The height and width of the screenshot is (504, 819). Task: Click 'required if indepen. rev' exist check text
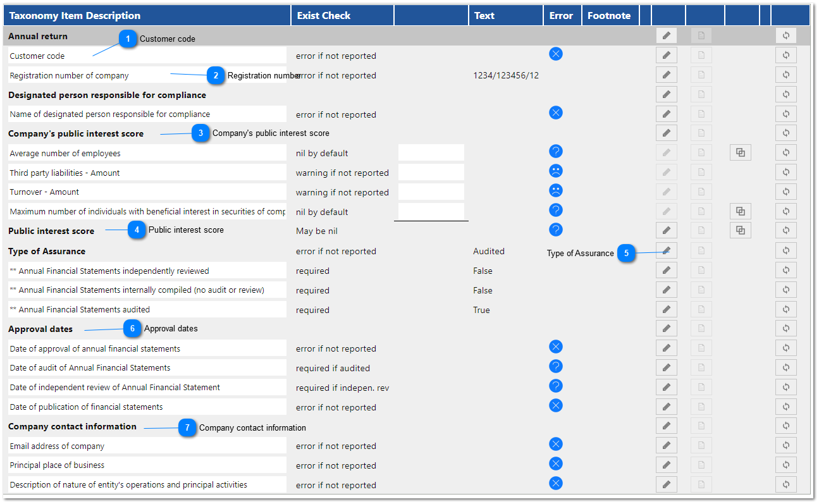point(342,388)
